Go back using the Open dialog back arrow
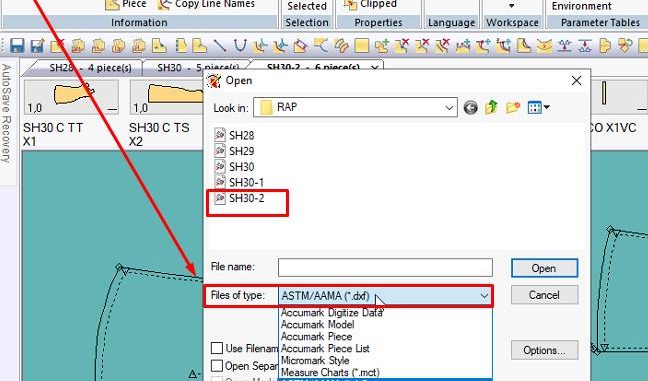648x381 pixels. point(470,108)
